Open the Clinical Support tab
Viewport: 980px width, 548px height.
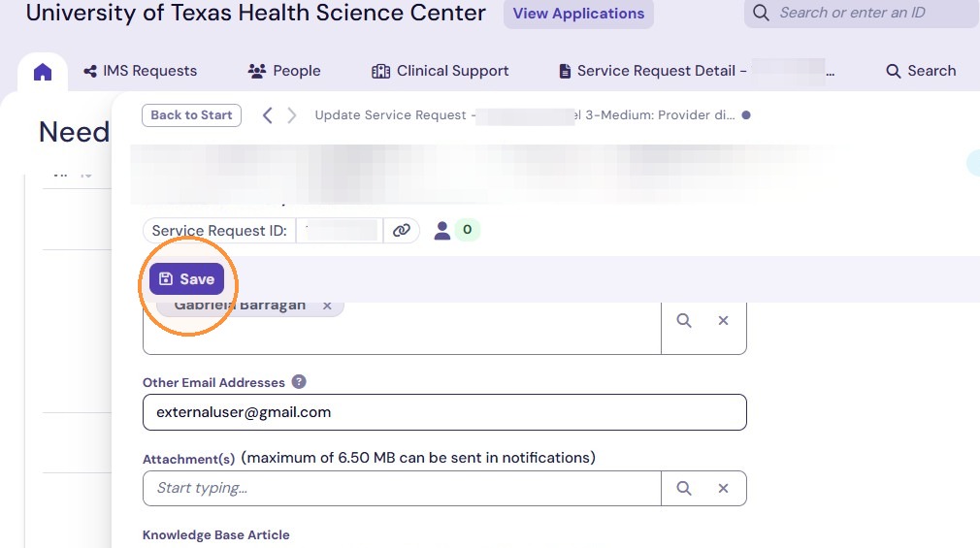pos(440,71)
